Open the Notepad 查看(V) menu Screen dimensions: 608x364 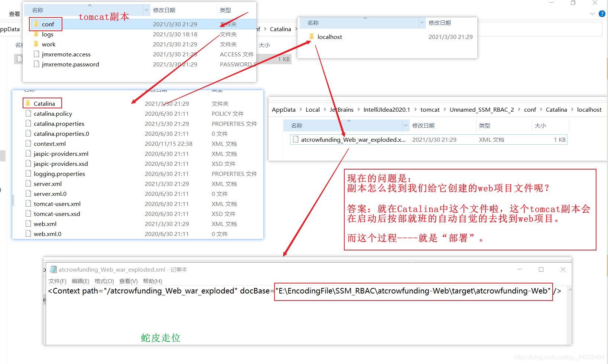pyautogui.click(x=129, y=281)
